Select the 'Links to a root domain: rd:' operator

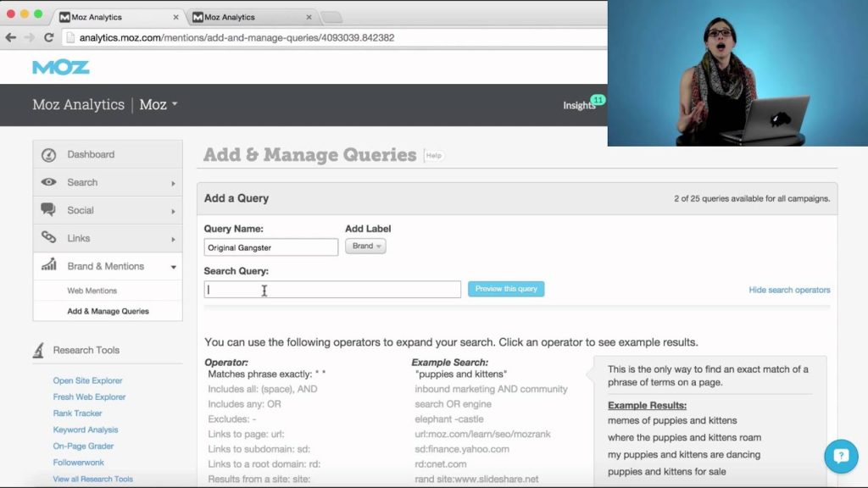pyautogui.click(x=264, y=463)
